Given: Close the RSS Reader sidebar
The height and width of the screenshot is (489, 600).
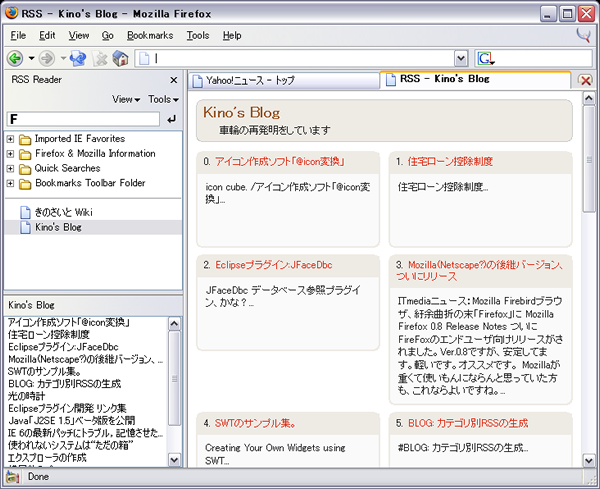Looking at the screenshot, I should tap(173, 80).
